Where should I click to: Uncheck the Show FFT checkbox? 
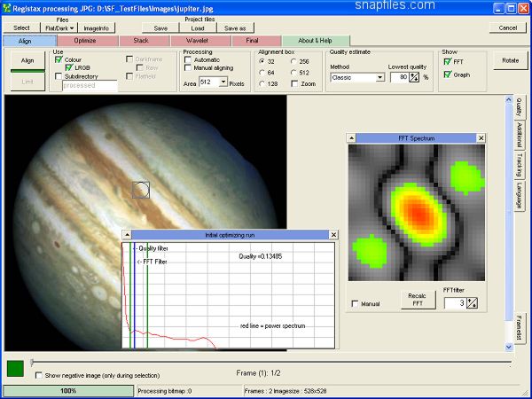(x=448, y=61)
